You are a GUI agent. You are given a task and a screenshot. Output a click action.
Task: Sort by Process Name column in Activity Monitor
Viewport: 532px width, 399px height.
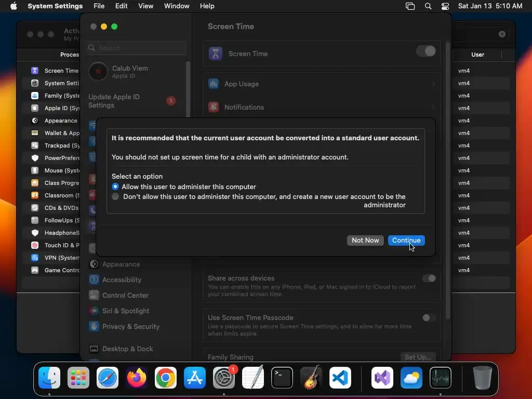(x=69, y=55)
